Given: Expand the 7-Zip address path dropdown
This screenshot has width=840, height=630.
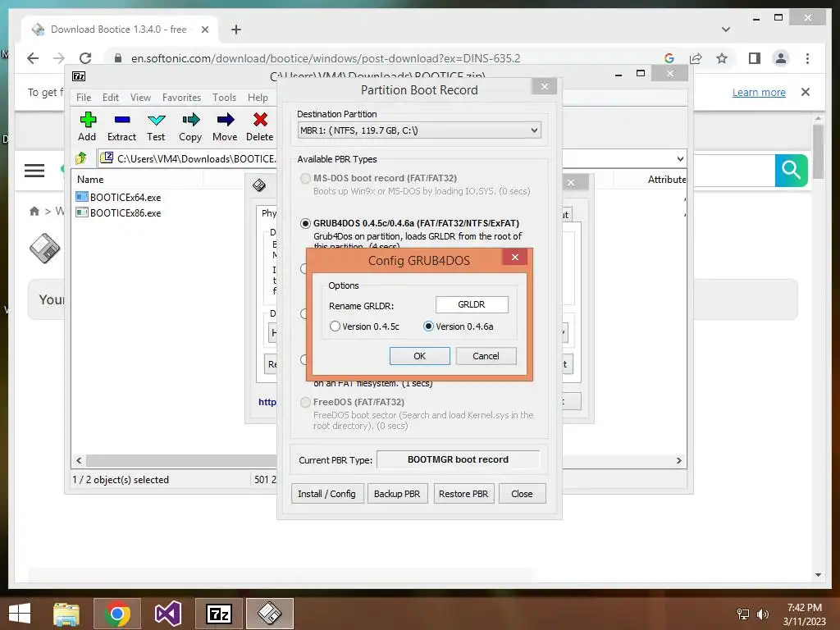Looking at the screenshot, I should point(680,158).
